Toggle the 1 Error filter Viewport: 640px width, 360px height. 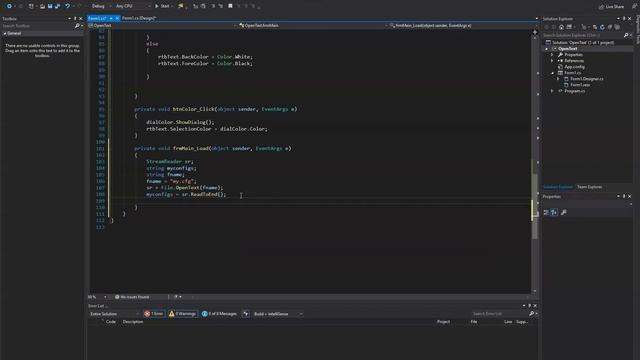[154, 314]
